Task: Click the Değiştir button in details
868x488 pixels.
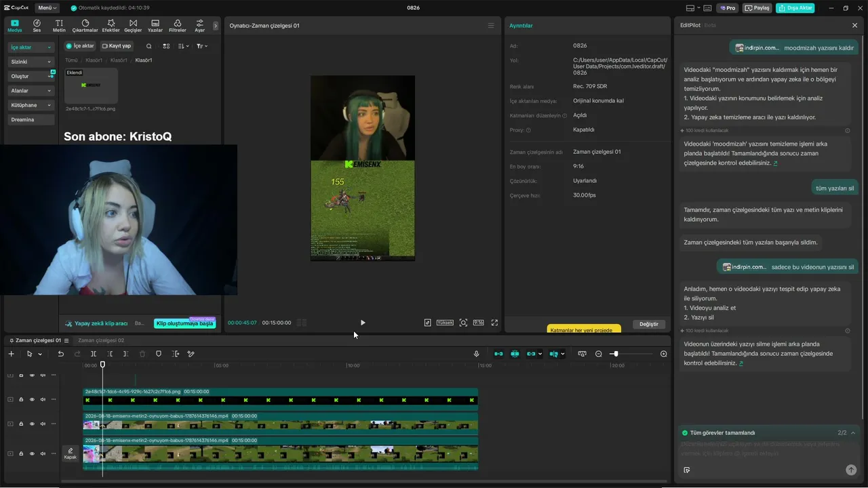Action: coord(649,324)
